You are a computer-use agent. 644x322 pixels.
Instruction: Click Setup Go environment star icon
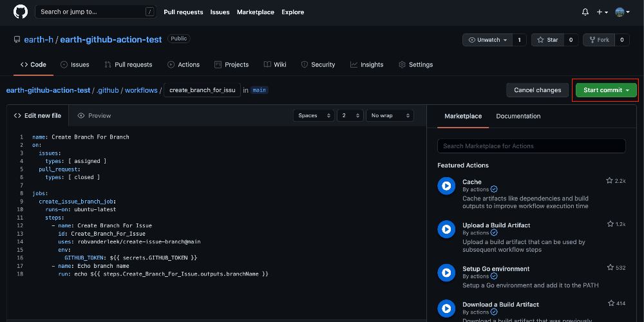click(x=611, y=268)
